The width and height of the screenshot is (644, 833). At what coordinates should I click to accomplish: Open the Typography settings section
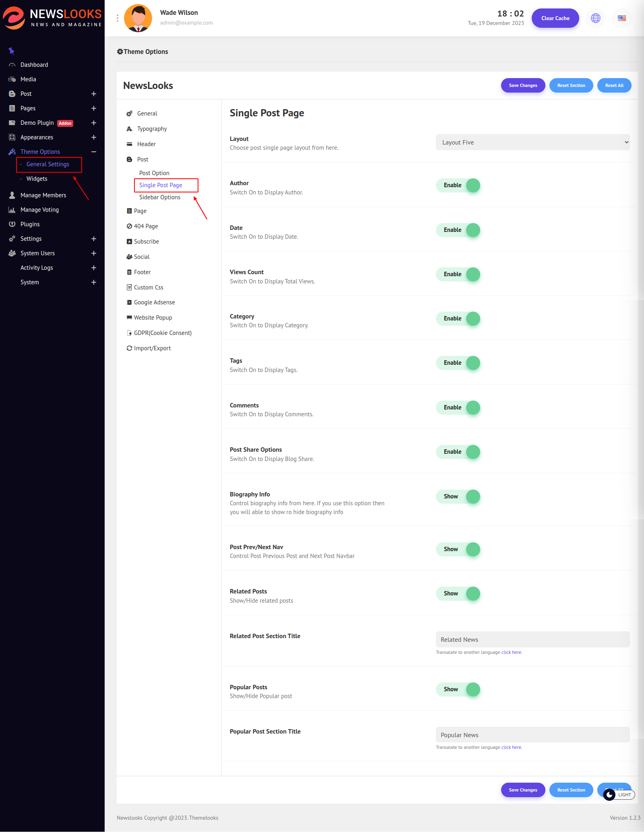(x=152, y=129)
